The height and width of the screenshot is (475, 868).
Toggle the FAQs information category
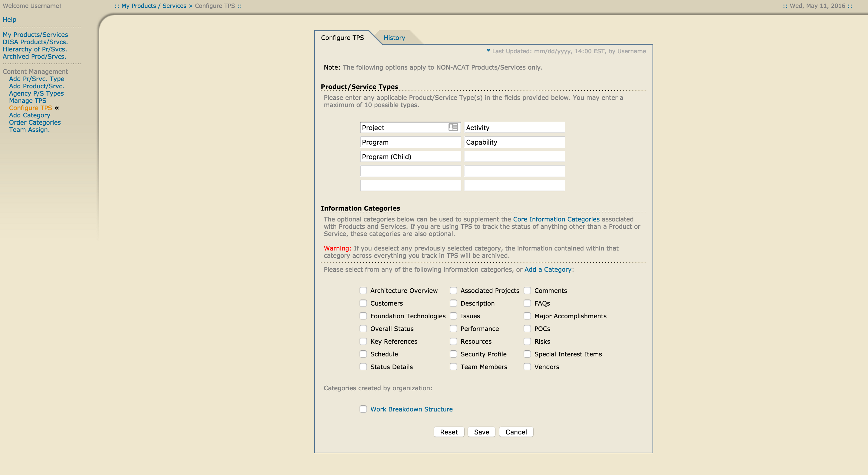[x=527, y=303]
